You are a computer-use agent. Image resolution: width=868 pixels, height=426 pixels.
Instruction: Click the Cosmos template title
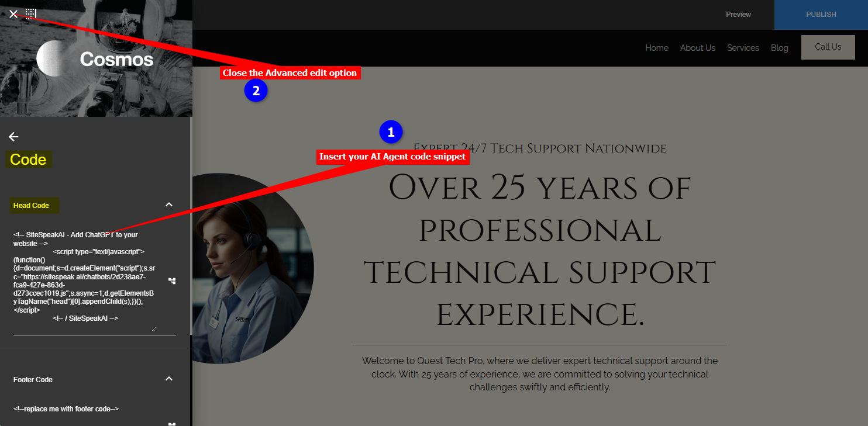[116, 58]
